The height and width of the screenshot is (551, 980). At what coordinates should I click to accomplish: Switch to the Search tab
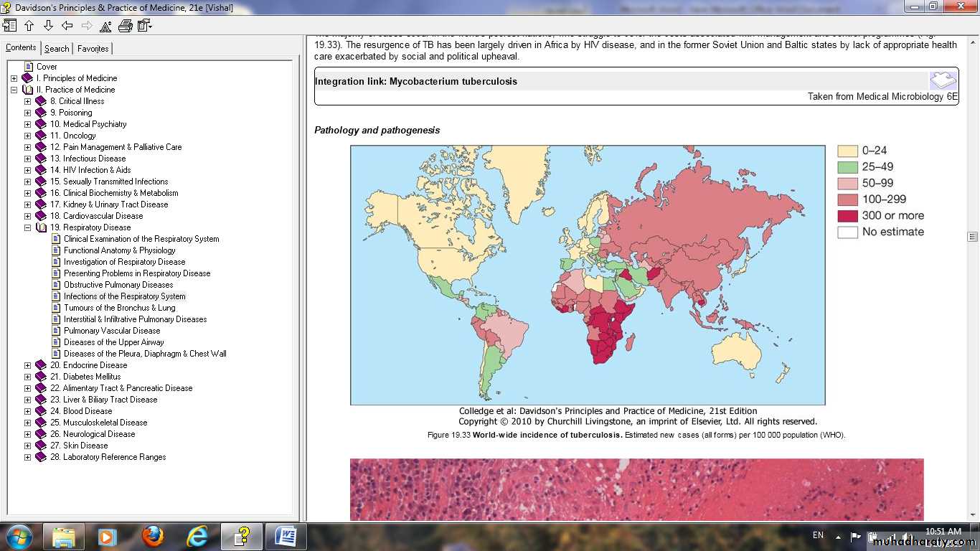click(57, 49)
